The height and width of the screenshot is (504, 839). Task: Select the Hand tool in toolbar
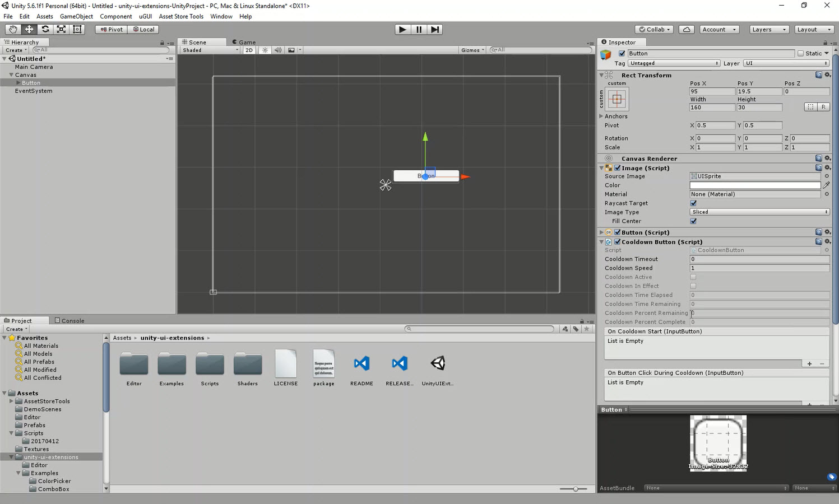pyautogui.click(x=13, y=29)
